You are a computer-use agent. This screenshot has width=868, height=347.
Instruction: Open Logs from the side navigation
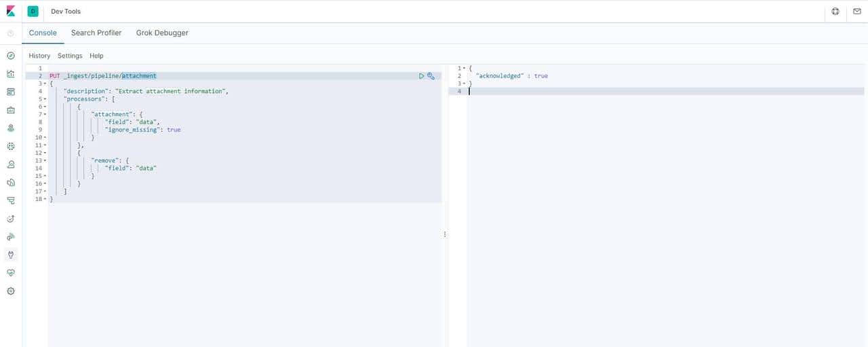[11, 182]
